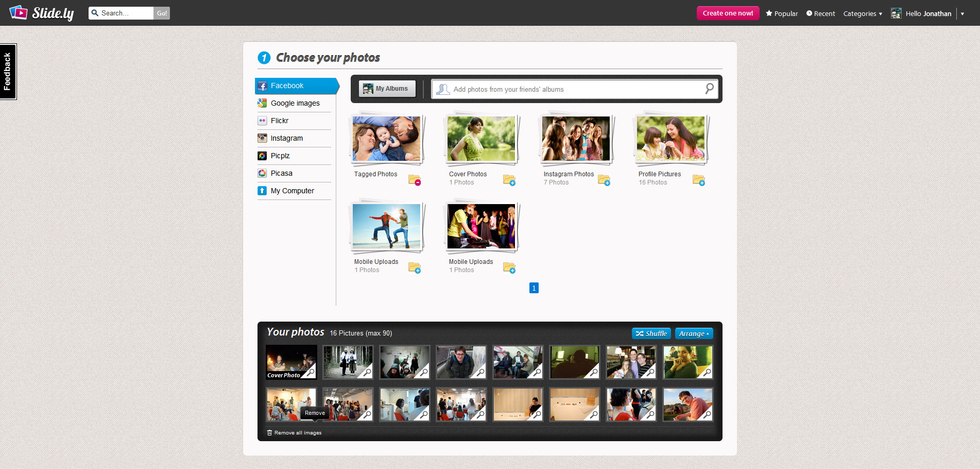Screen dimensions: 980x469
Task: Click the Flickr icon in the source list
Action: pyautogui.click(x=262, y=121)
